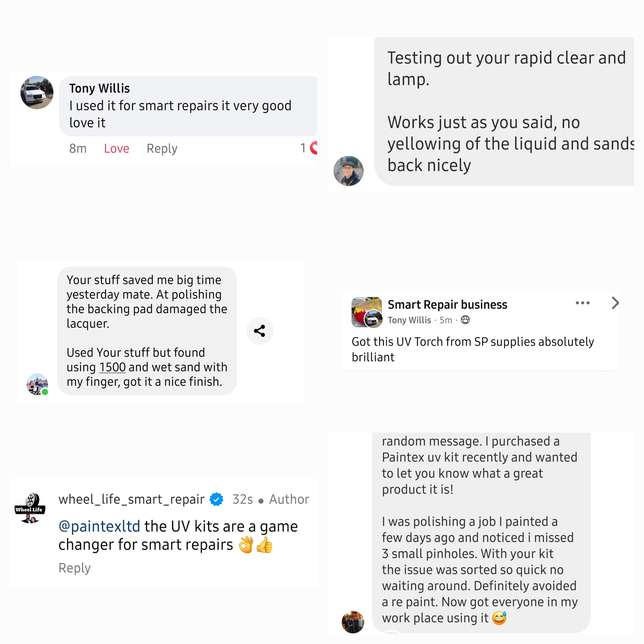Click the red heart reaction icon
Viewport: 644px width, 644px height.
[x=314, y=148]
